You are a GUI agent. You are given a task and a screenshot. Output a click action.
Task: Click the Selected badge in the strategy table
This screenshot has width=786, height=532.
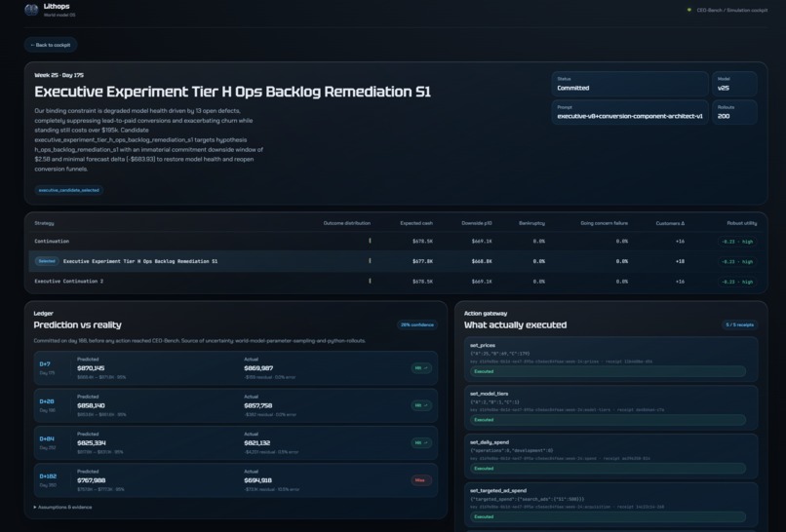click(47, 261)
